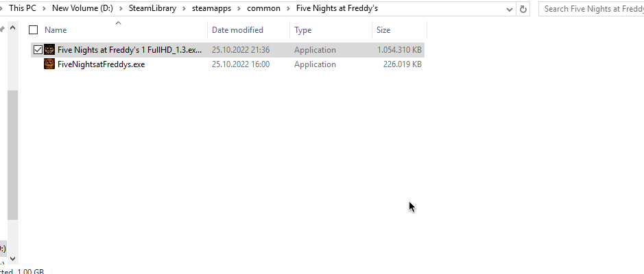
Task: Sort files by Name column header
Action: point(56,30)
